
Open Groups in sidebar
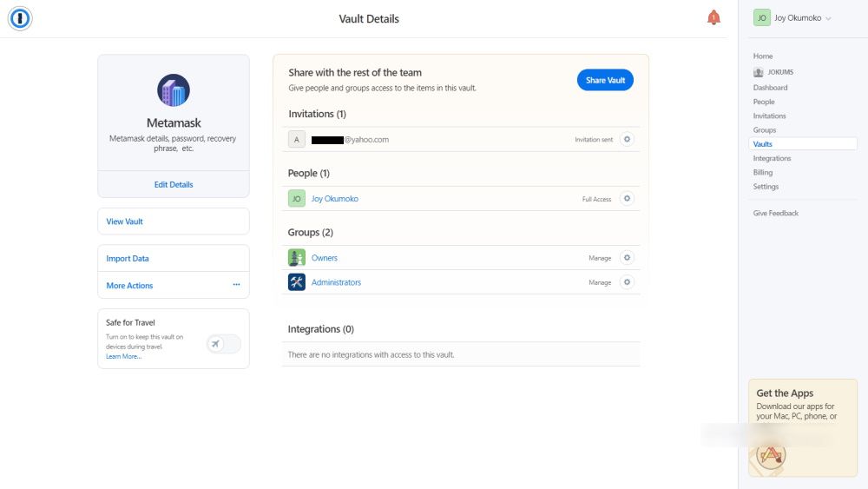[x=765, y=130]
